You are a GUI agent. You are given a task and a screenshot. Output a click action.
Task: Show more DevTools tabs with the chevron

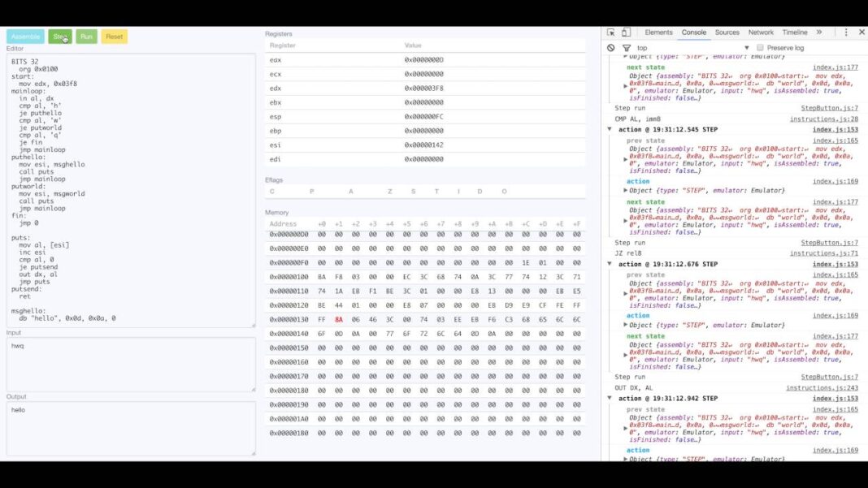tap(818, 32)
